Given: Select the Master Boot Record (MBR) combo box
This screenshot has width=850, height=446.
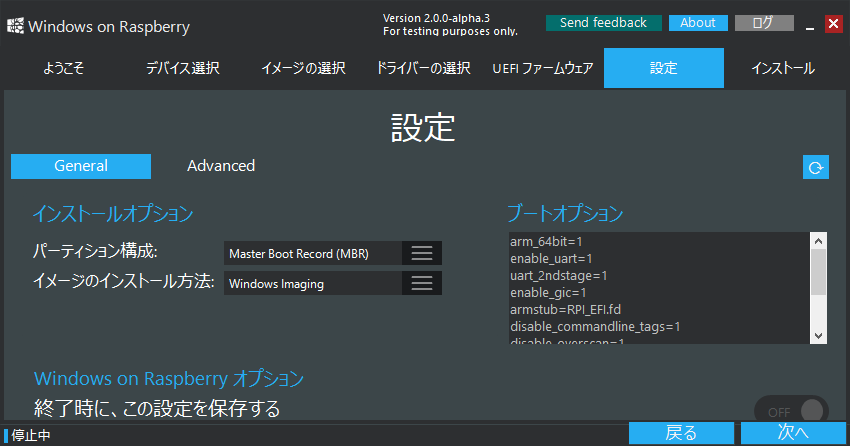Looking at the screenshot, I should 333,253.
